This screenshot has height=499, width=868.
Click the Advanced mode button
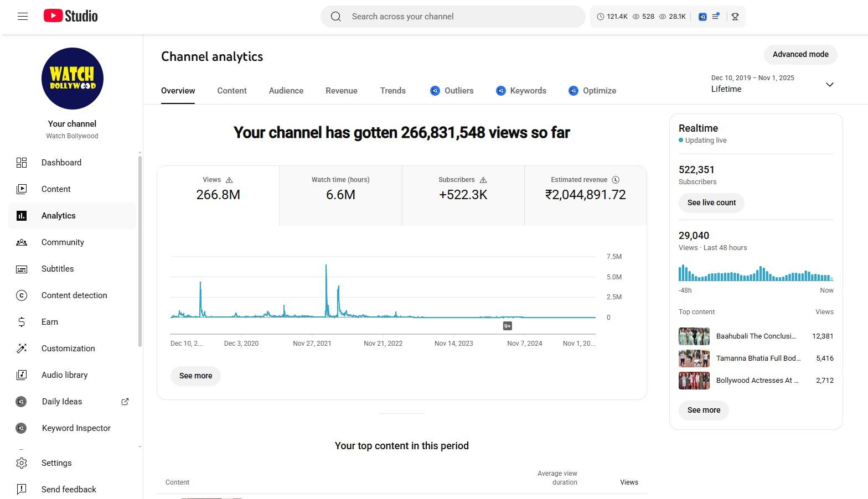(800, 54)
